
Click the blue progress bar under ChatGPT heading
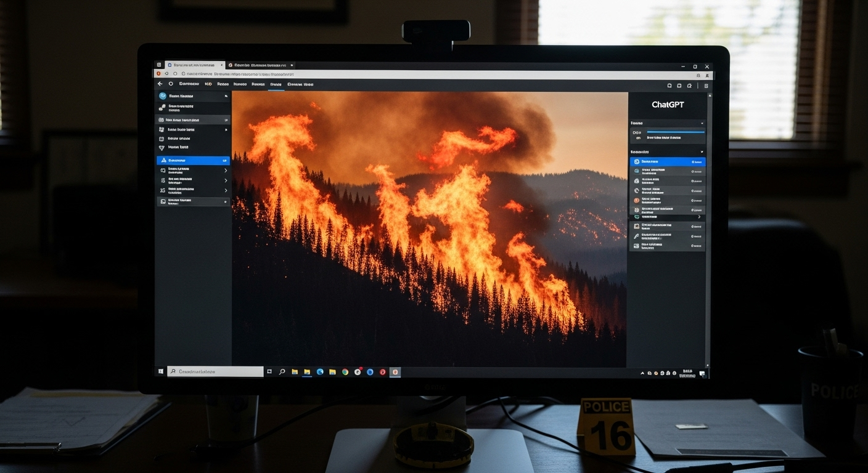tap(675, 132)
